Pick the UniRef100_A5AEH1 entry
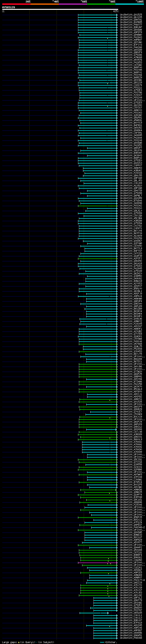 131,120
